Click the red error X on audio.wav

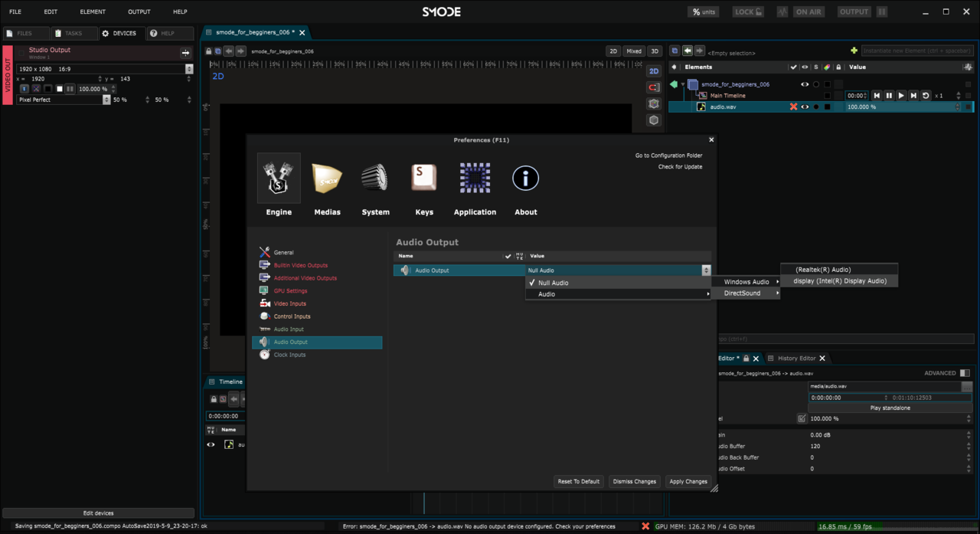tap(794, 107)
